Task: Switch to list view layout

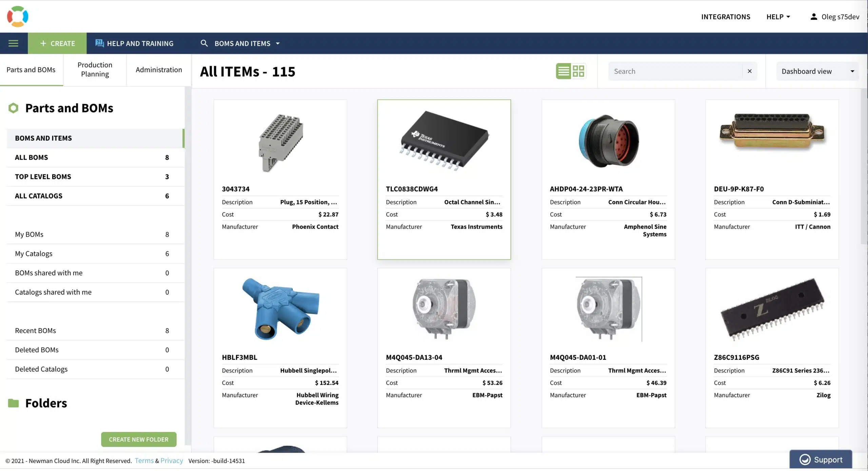Action: [563, 71]
